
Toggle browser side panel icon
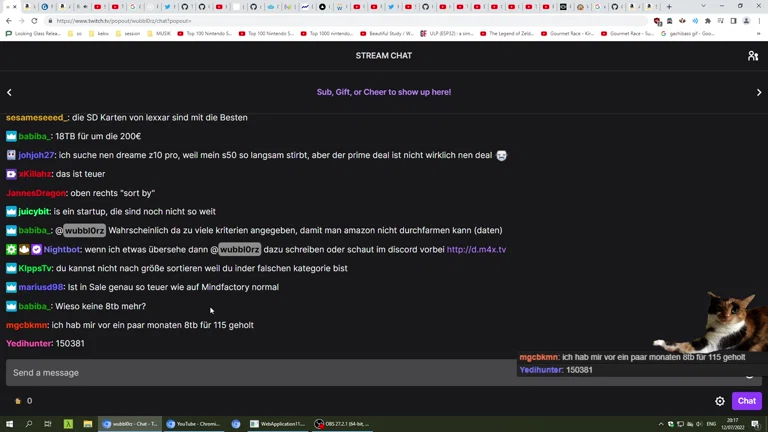(733, 21)
